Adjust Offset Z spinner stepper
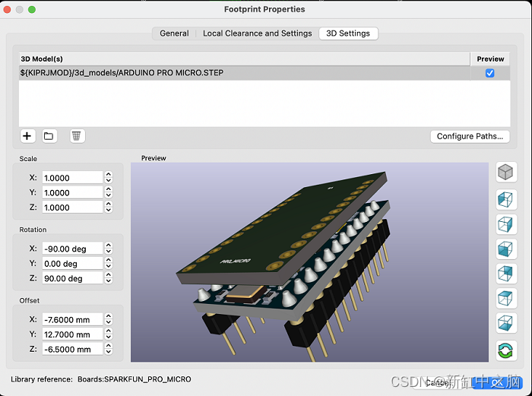532x396 pixels. coord(109,349)
